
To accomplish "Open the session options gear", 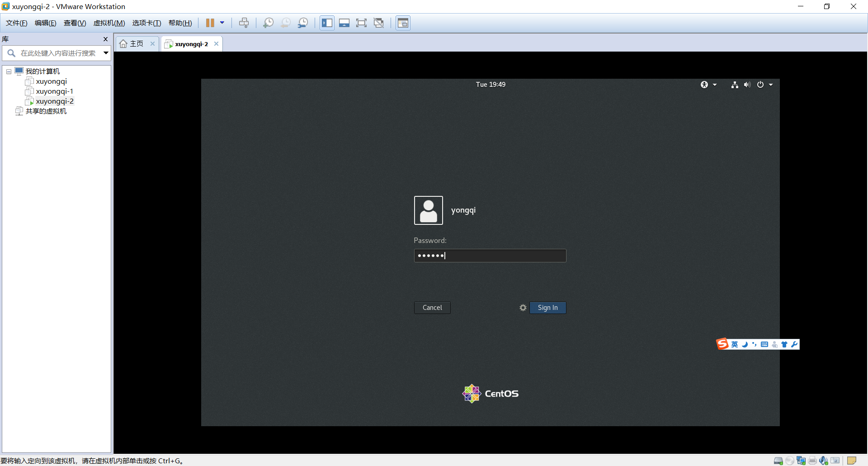I will (523, 308).
